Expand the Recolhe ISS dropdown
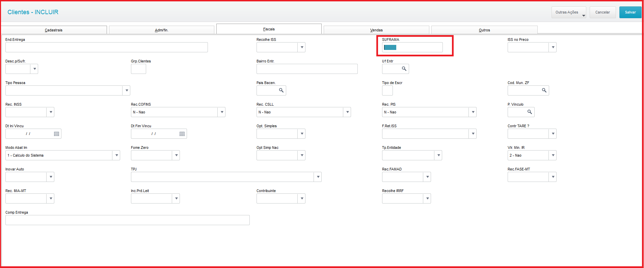 click(x=302, y=47)
